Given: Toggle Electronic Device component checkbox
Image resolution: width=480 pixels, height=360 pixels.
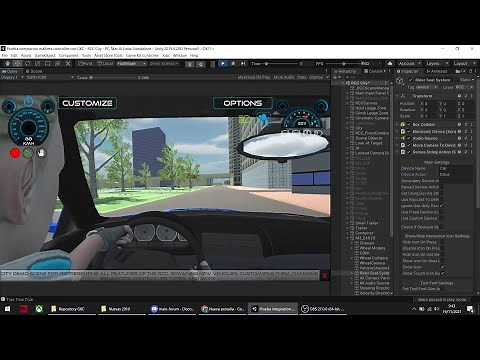Looking at the screenshot, I should click(x=409, y=131).
